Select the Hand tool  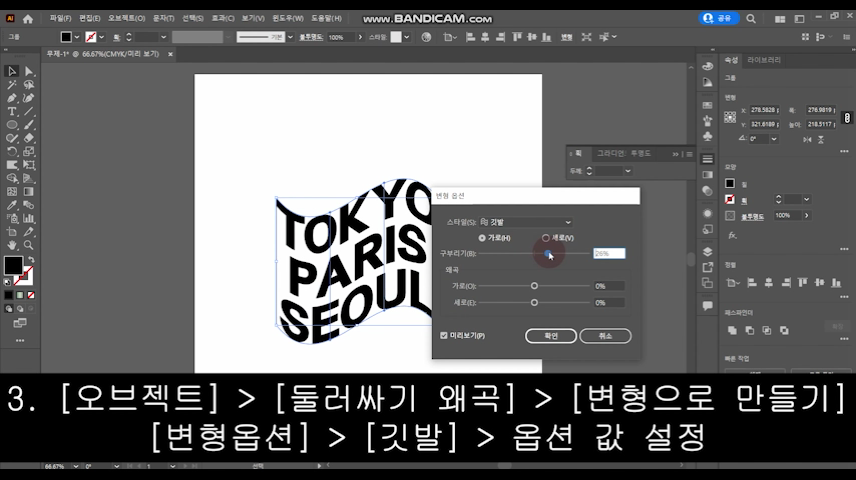point(11,245)
